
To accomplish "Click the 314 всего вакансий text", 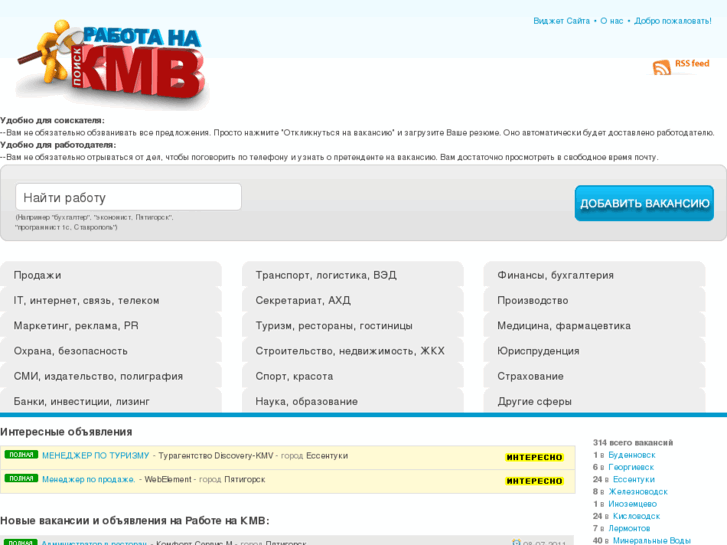I will [x=632, y=442].
